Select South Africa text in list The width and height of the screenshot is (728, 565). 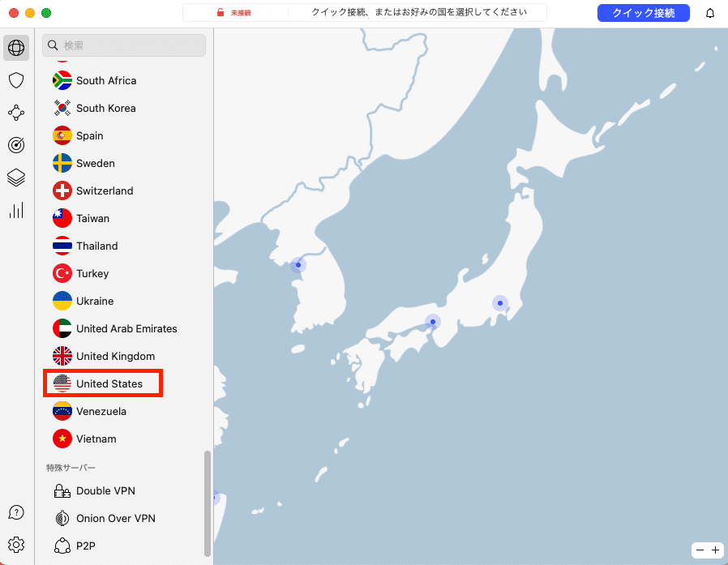[x=106, y=80]
